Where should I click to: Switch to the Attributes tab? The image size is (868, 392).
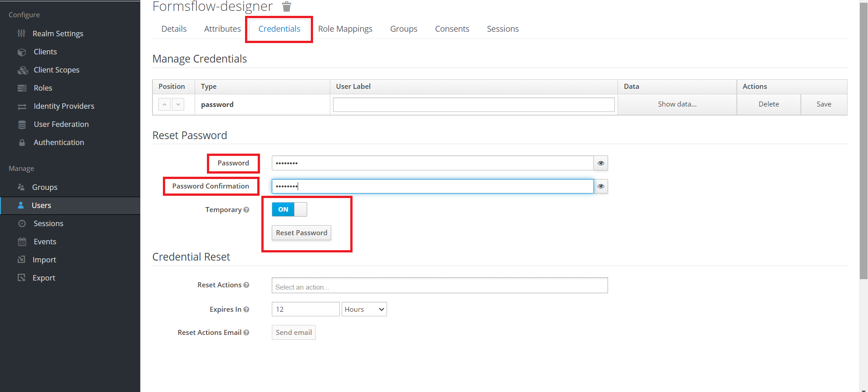[x=222, y=29]
